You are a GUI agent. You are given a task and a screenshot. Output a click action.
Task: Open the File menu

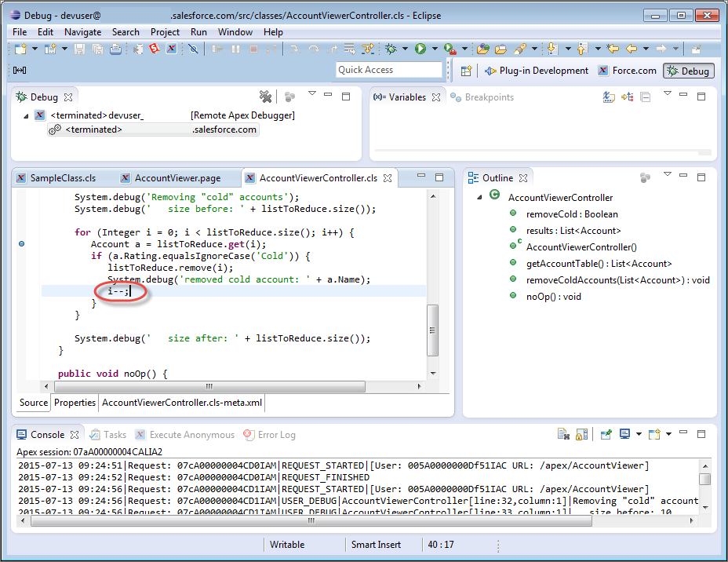(20, 32)
